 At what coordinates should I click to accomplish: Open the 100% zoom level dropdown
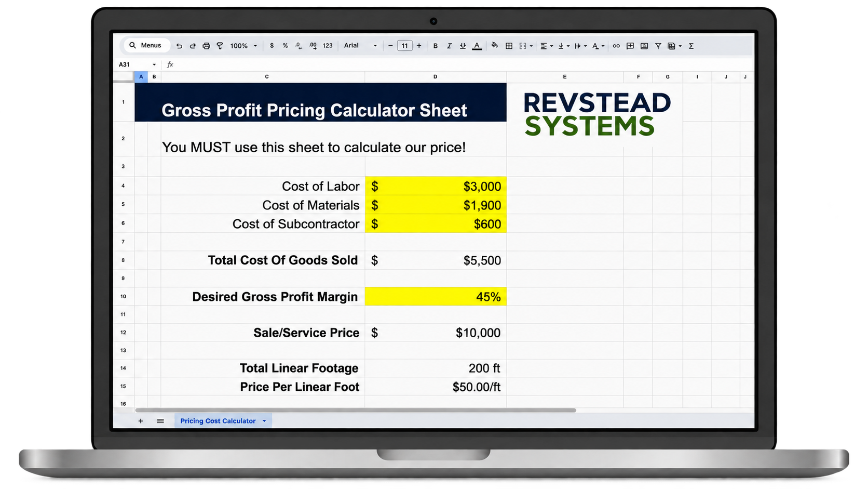pyautogui.click(x=243, y=46)
